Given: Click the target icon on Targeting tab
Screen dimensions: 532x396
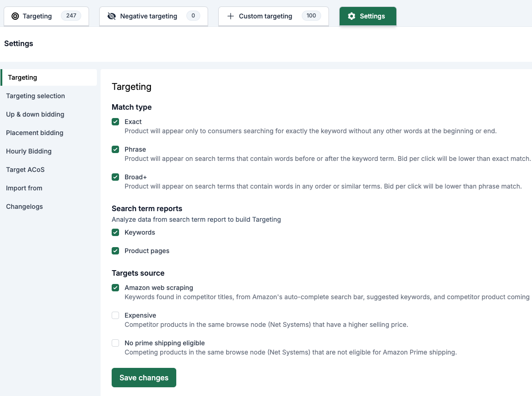Looking at the screenshot, I should point(15,16).
